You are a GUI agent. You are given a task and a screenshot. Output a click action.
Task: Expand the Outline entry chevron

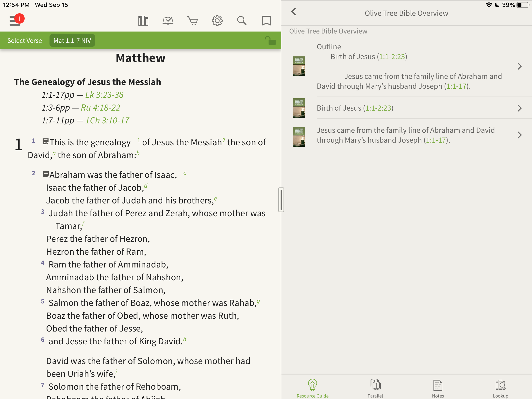[x=520, y=66]
